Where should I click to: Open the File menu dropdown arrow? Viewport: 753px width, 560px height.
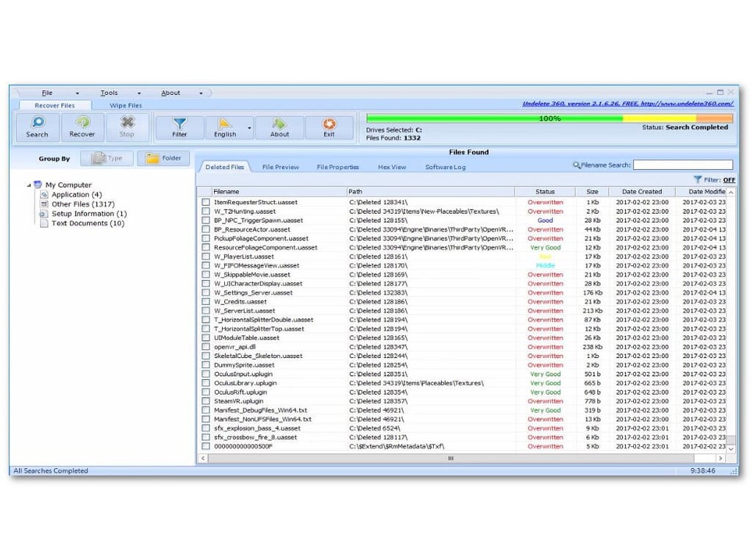[77, 93]
